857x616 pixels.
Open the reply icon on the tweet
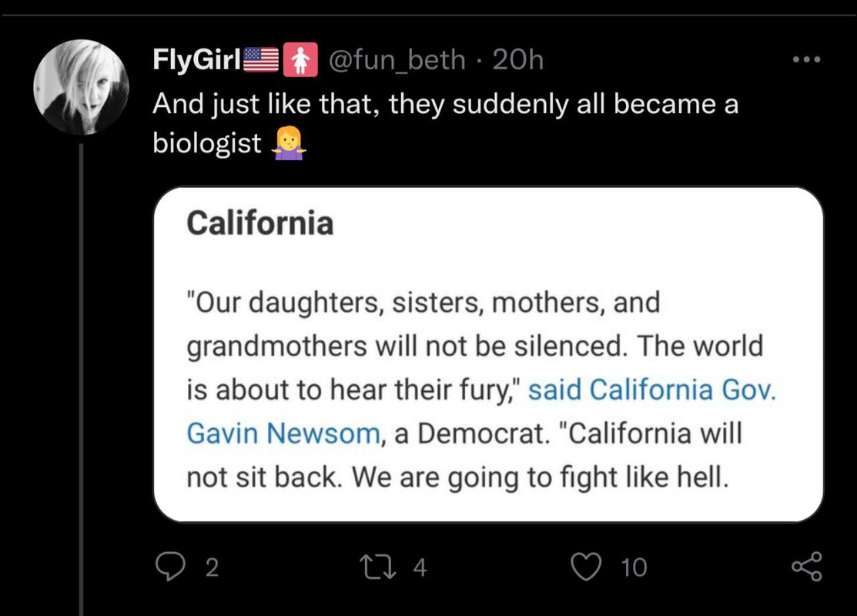(170, 566)
